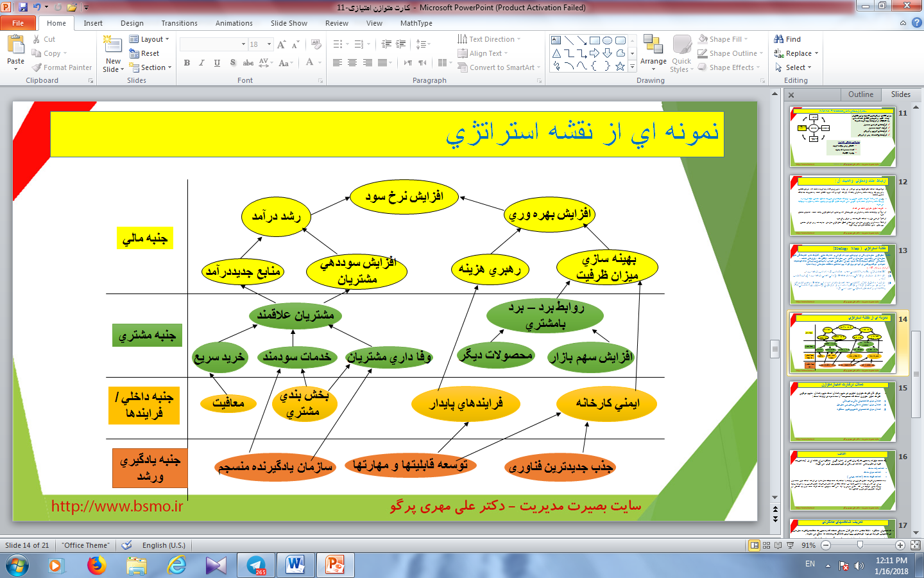The width and height of the screenshot is (924, 578).
Task: Click Convert to SmartArt button
Action: coord(502,67)
